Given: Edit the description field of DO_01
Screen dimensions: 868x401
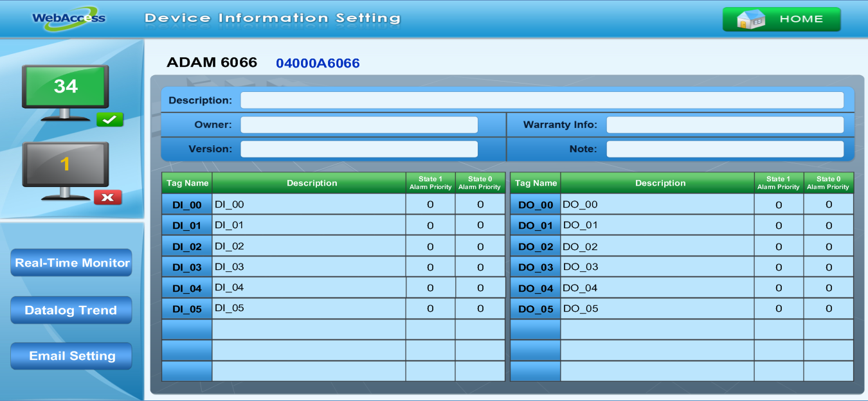Looking at the screenshot, I should pyautogui.click(x=658, y=226).
